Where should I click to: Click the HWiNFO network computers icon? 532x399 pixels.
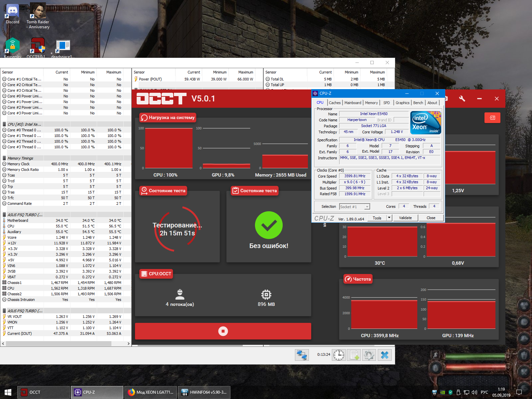302,355
